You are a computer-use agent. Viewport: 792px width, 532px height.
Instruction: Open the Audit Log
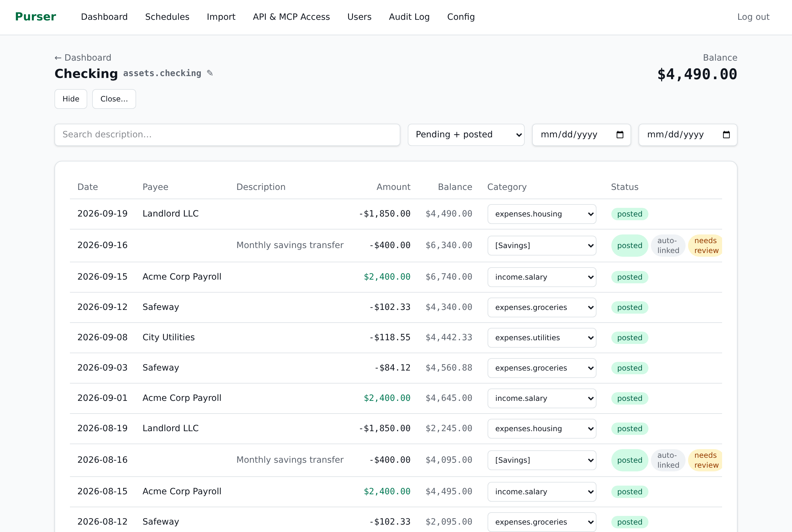409,17
